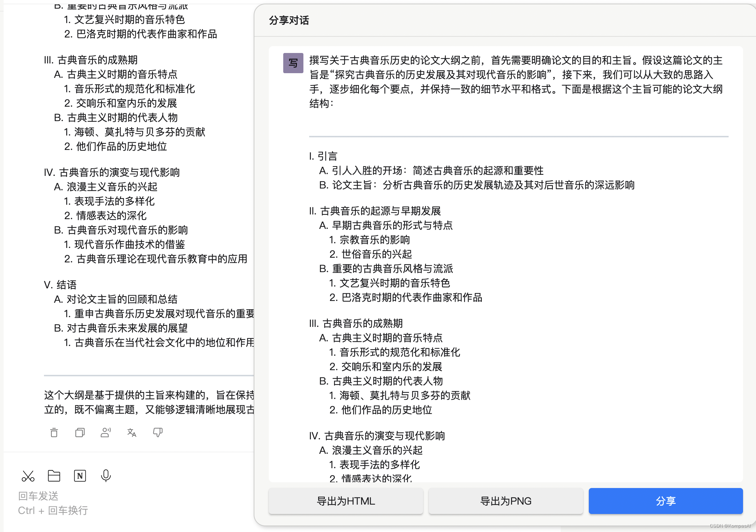Screen dimensions: 756x532
Task: Click 'V. 结语' heading in left chat
Action: point(60,285)
